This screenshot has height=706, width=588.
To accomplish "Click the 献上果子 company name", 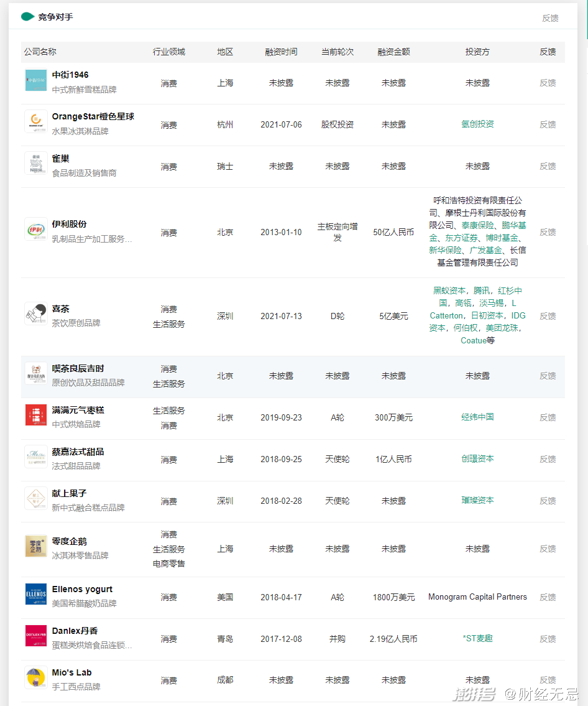I will (x=70, y=493).
